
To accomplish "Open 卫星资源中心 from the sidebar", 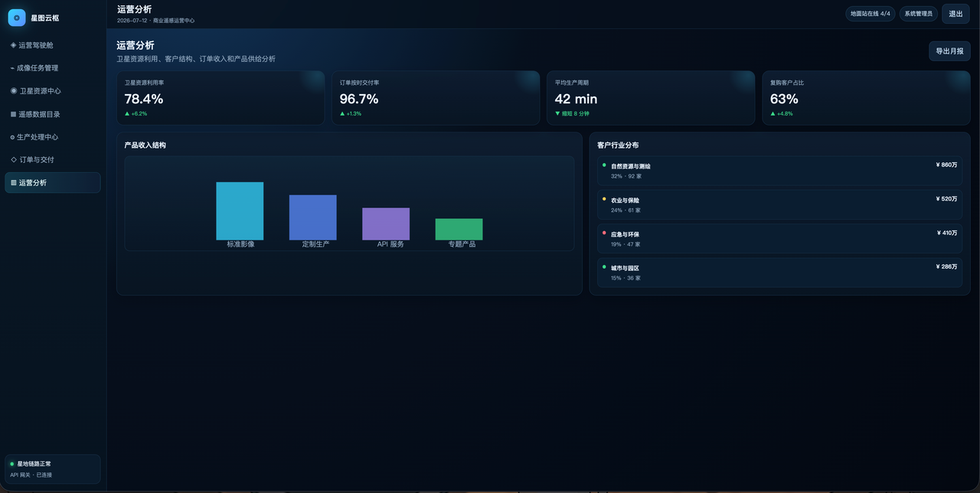I will coord(53,91).
